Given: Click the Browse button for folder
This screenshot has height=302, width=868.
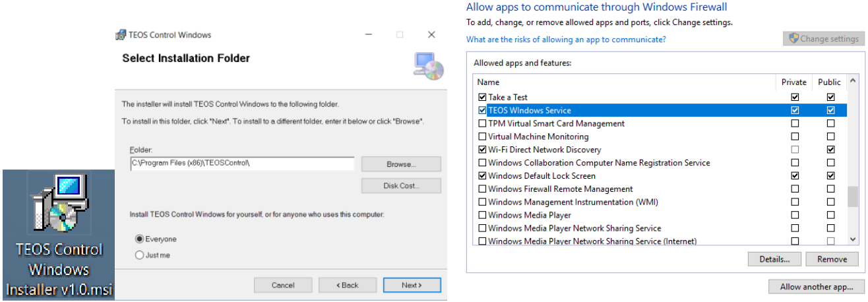Looking at the screenshot, I should (400, 164).
